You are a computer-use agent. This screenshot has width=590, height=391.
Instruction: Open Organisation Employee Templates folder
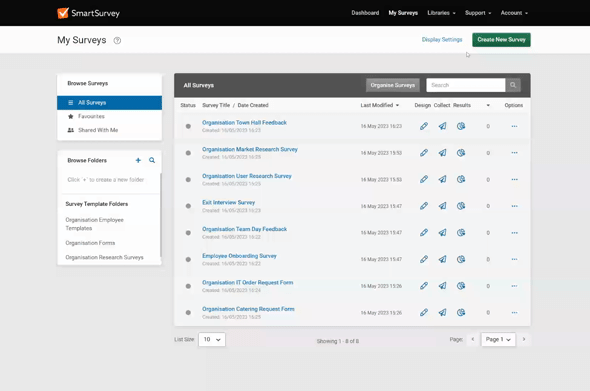pos(94,224)
